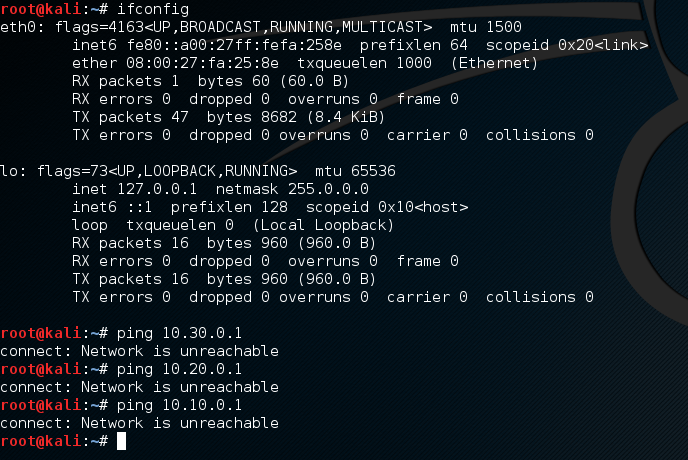Click the terminal cursor block at prompt
Image resolution: width=688 pixels, height=460 pixels.
122,441
